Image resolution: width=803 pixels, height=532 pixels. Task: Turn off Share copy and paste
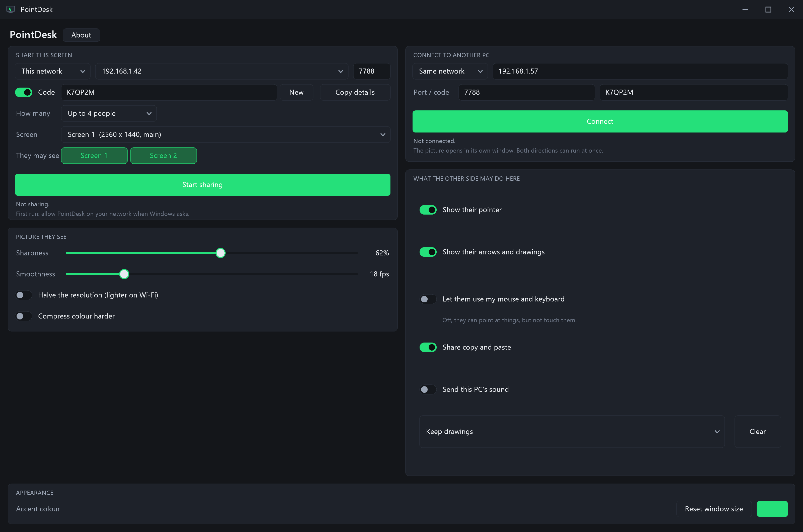tap(428, 347)
